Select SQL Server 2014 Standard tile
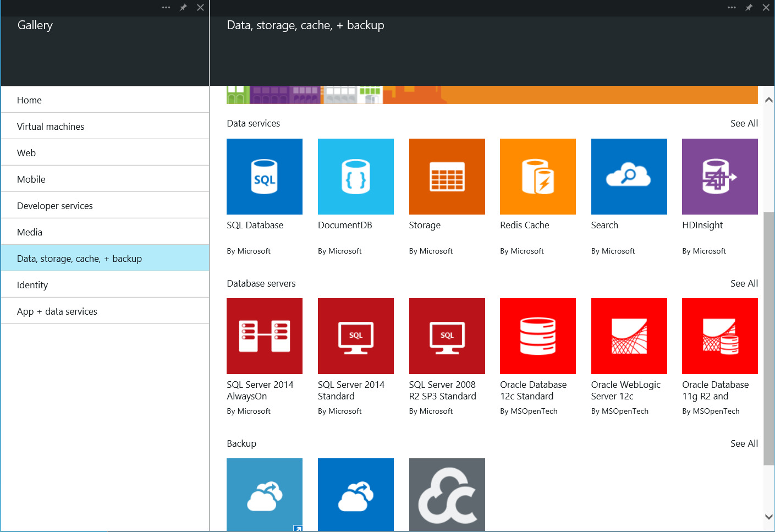Viewport: 775px width, 532px height. click(x=356, y=336)
